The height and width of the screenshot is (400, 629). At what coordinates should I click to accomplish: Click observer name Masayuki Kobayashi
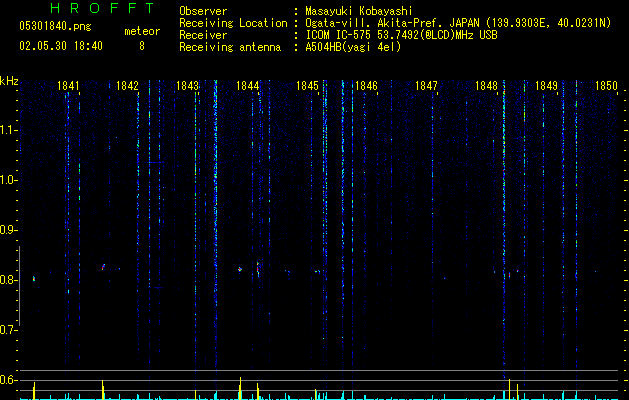359,11
